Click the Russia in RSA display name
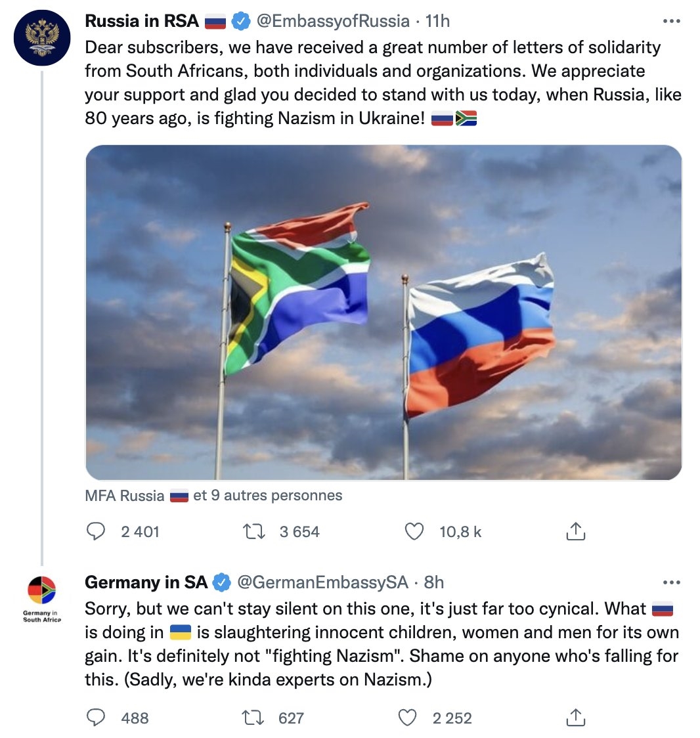Viewport: 700px width, 738px height. click(x=142, y=21)
